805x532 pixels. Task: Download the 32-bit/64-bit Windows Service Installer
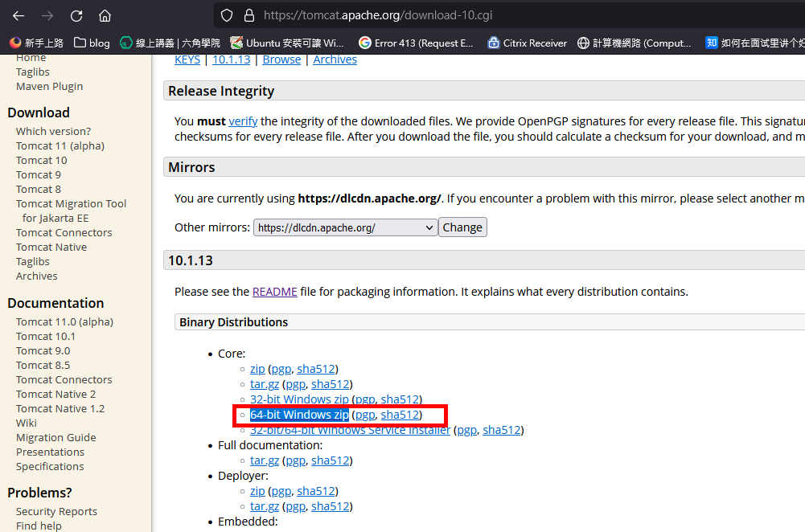click(x=350, y=430)
